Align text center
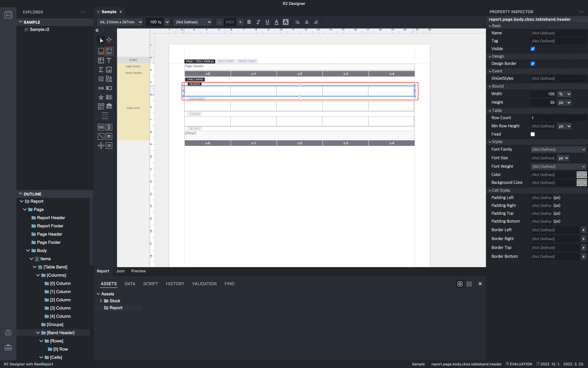The width and height of the screenshot is (588, 368). (307, 22)
